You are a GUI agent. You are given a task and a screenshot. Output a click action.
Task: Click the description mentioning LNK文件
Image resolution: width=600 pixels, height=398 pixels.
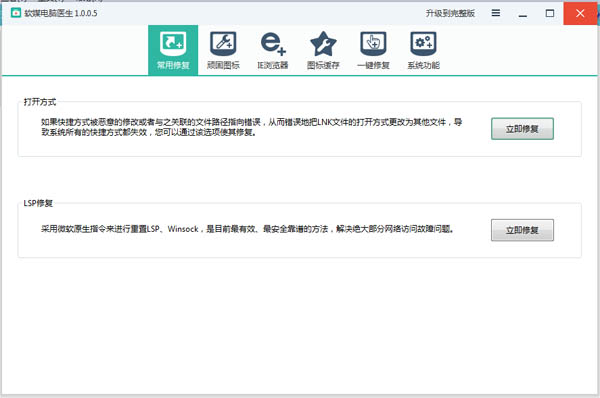click(x=251, y=127)
